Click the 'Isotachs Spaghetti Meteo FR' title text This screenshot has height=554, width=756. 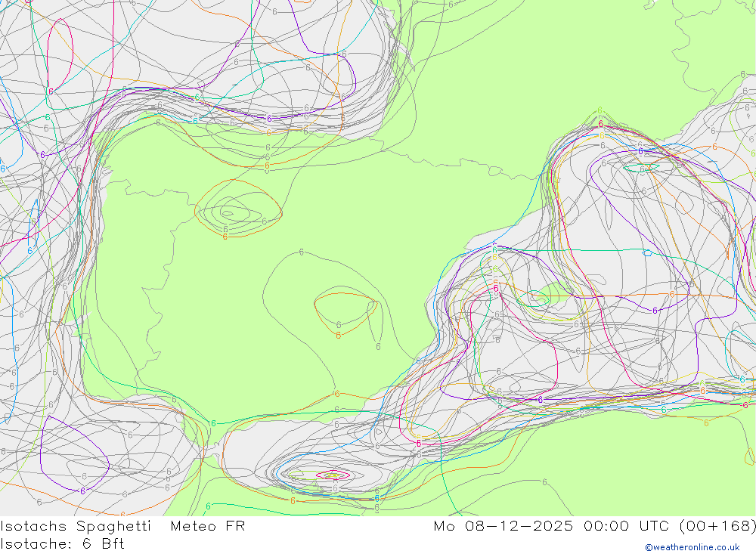point(123,525)
